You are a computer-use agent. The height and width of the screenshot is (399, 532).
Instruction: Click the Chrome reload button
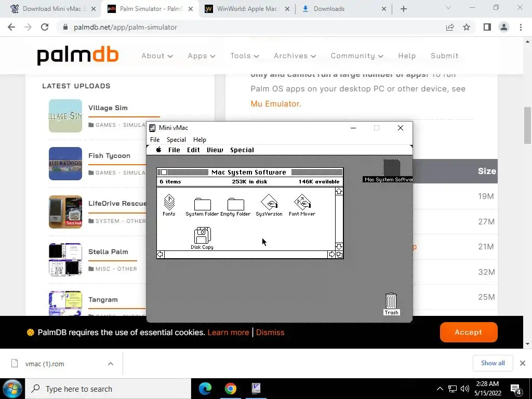tap(45, 27)
